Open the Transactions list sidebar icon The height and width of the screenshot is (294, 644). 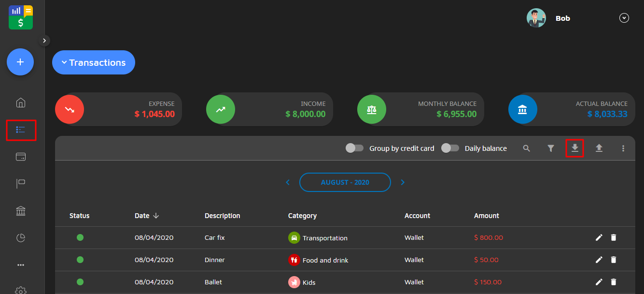coord(21,130)
